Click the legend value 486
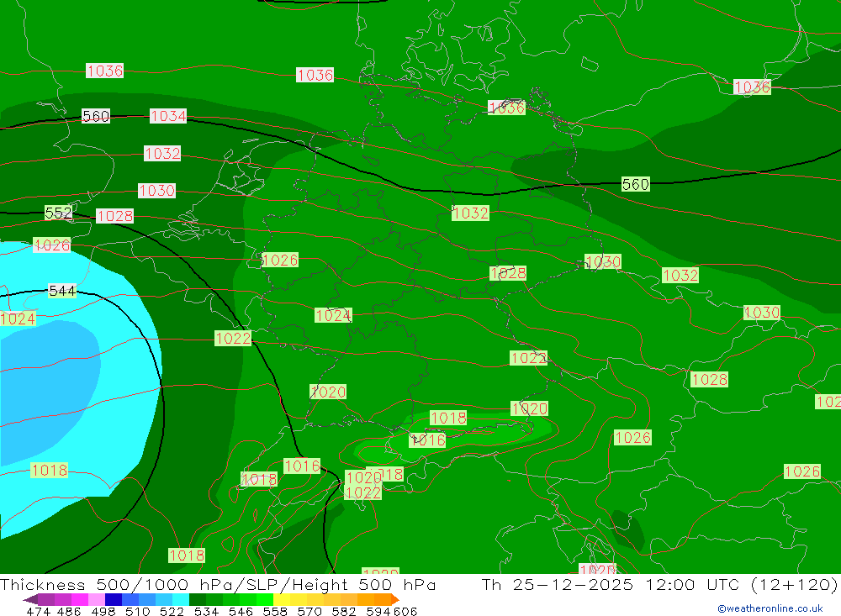 click(x=67, y=611)
